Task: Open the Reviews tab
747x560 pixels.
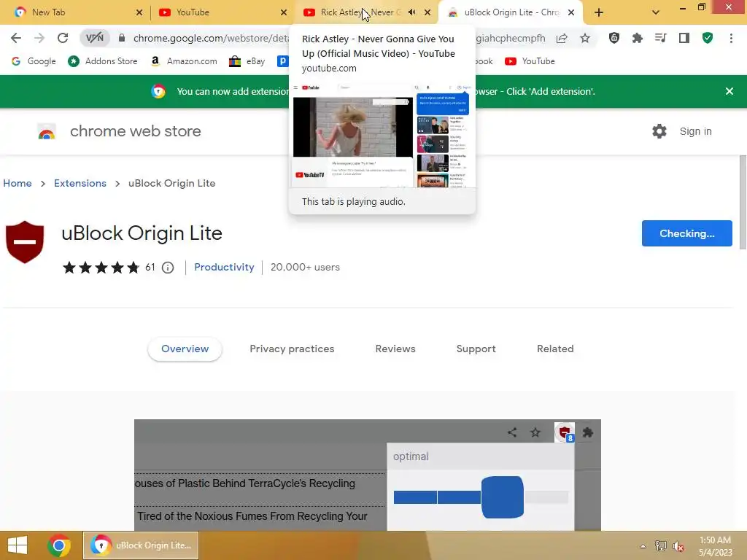Action: click(x=395, y=349)
